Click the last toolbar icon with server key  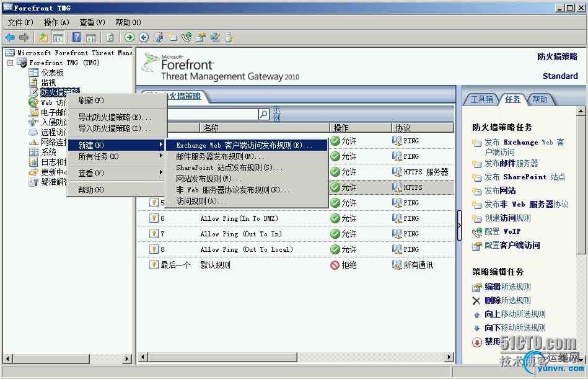click(x=229, y=37)
